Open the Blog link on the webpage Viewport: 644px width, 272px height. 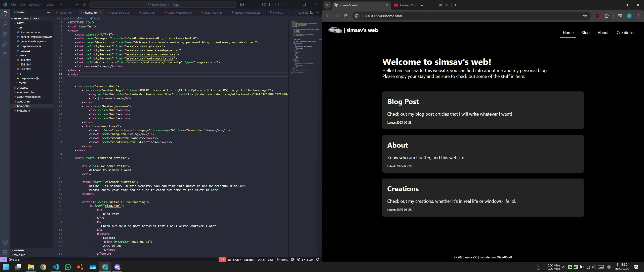point(585,32)
